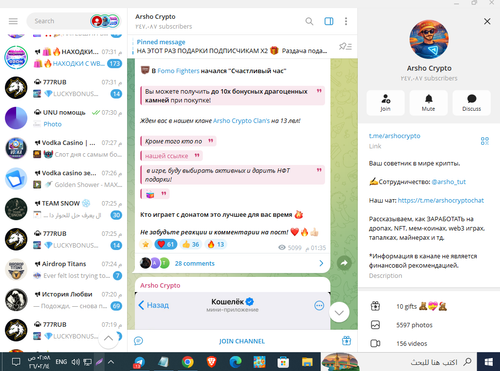Open Telegram from the taskbar
Screen dimensions: 500x371
(x=139, y=362)
